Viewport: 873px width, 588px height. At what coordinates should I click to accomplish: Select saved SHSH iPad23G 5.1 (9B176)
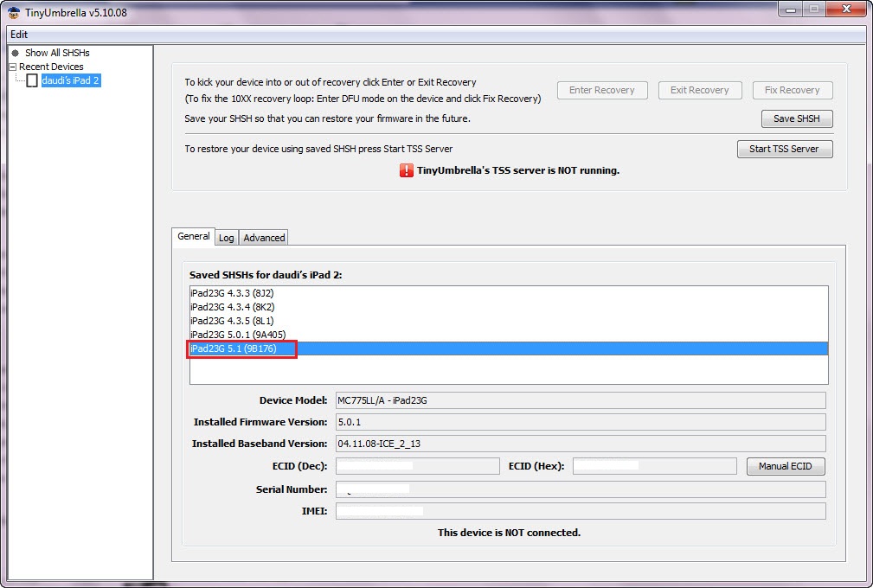pyautogui.click(x=509, y=348)
